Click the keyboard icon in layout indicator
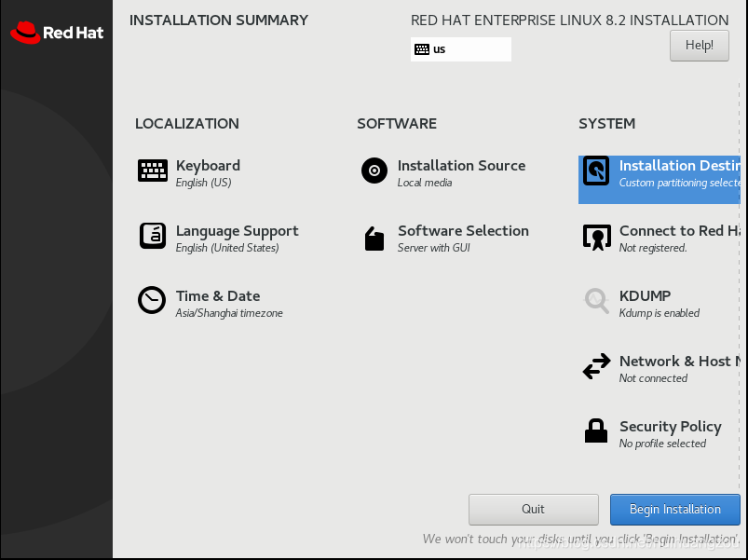This screenshot has width=748, height=560. [422, 49]
